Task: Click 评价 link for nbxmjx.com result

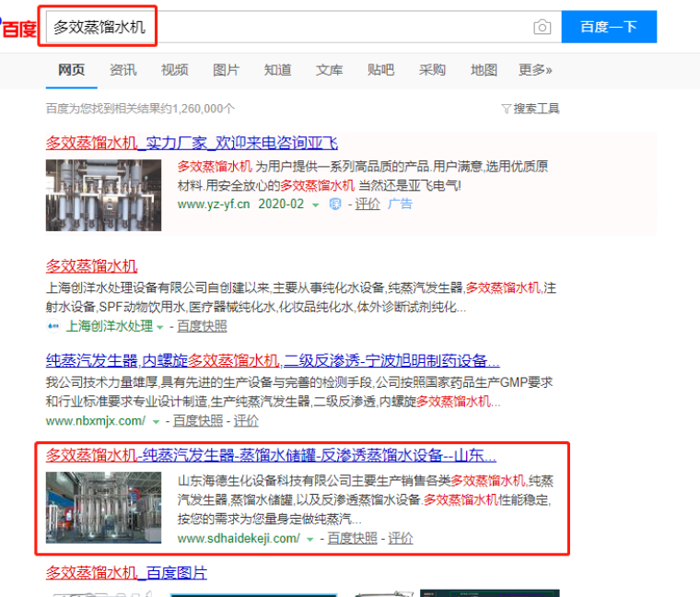Action: point(246,421)
